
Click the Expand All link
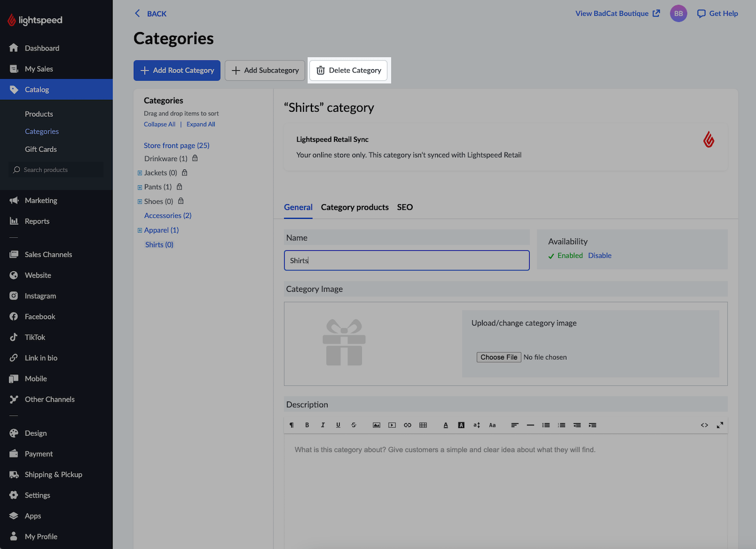pyautogui.click(x=201, y=124)
